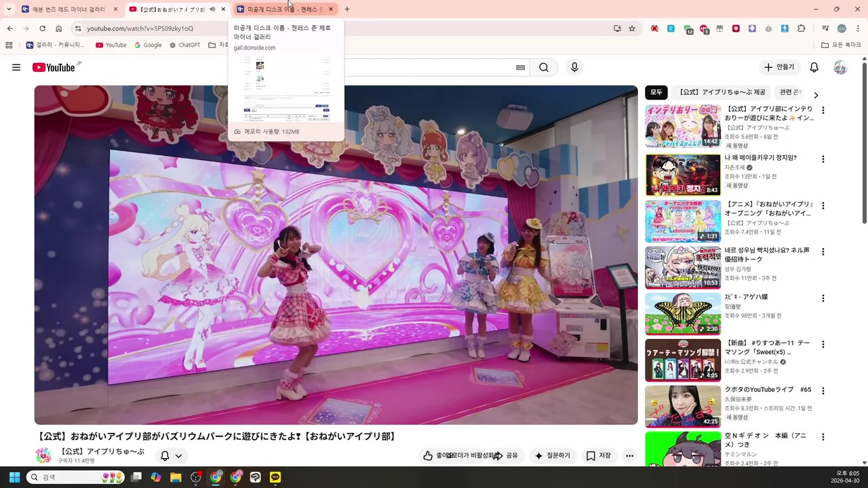The height and width of the screenshot is (488, 868).
Task: Open the YouTube account avatar menu
Action: point(840,67)
